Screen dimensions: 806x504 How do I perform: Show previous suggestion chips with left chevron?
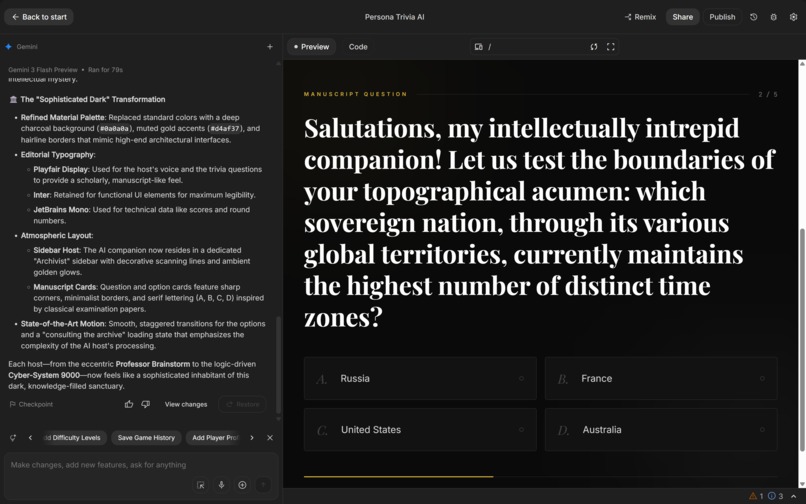[x=30, y=438]
